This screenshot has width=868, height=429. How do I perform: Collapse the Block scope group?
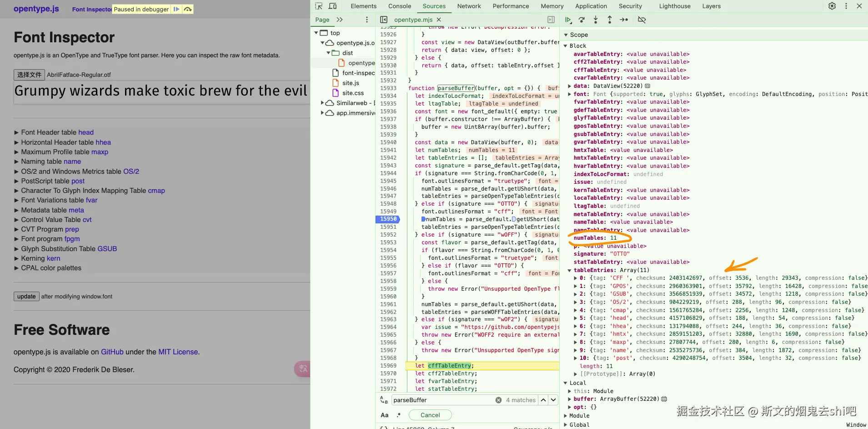point(566,46)
